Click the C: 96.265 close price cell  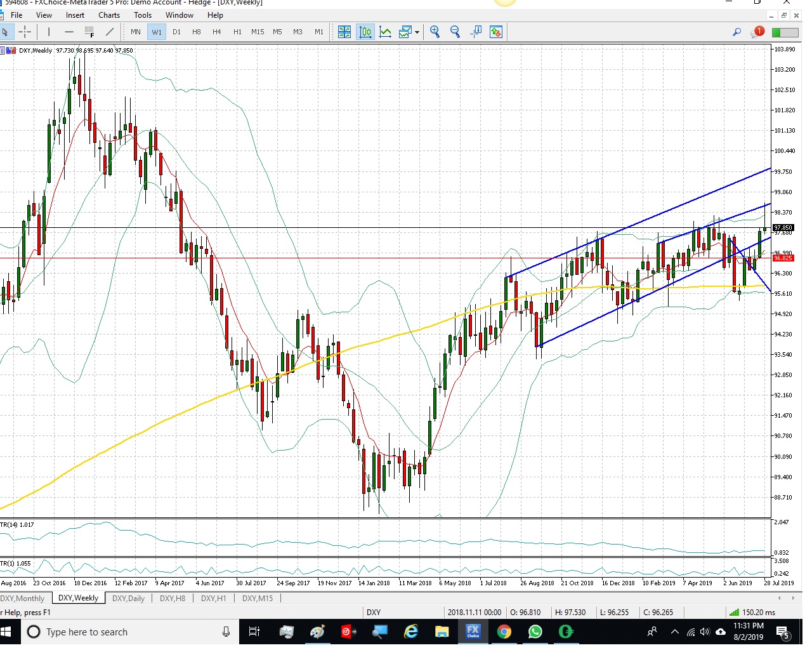coord(658,613)
